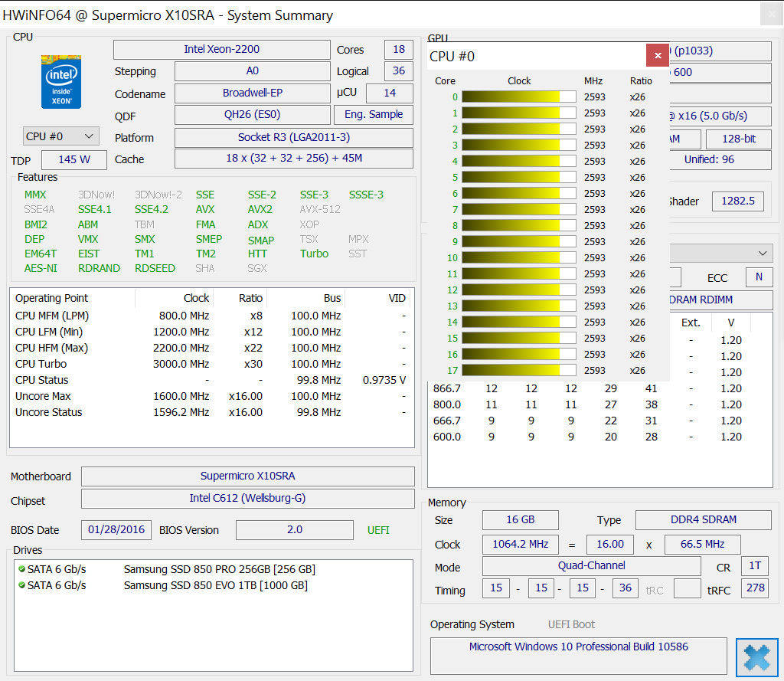784x681 pixels.
Task: Open the CPU #0 selector dropdown
Action: pos(60,136)
